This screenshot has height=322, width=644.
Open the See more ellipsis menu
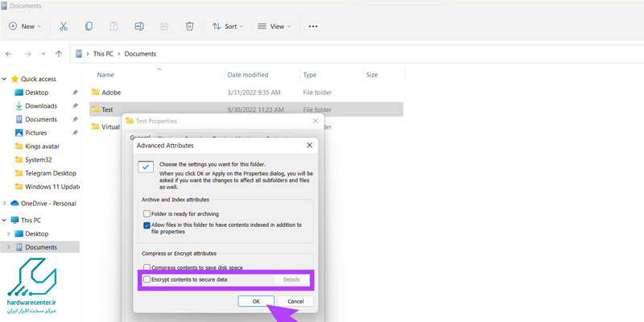coord(313,26)
